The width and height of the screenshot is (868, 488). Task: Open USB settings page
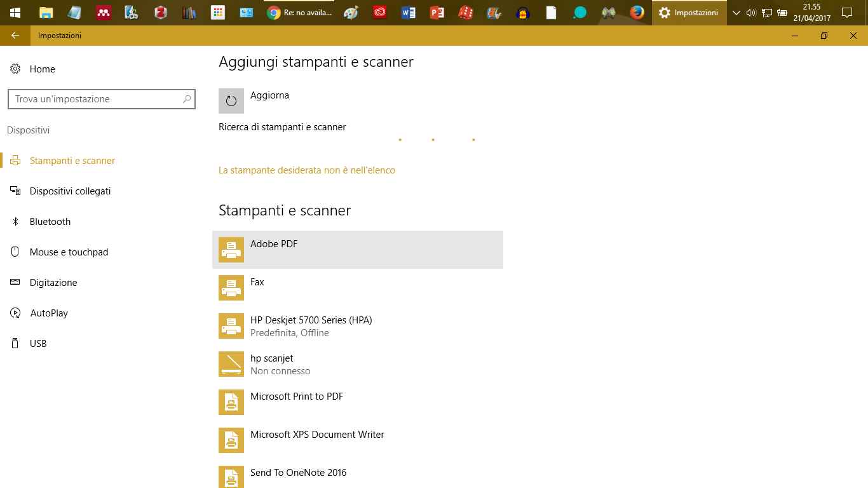pyautogui.click(x=38, y=344)
